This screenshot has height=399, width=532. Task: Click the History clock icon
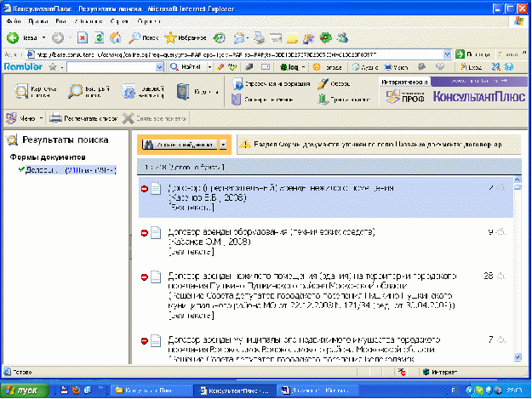coord(219,37)
